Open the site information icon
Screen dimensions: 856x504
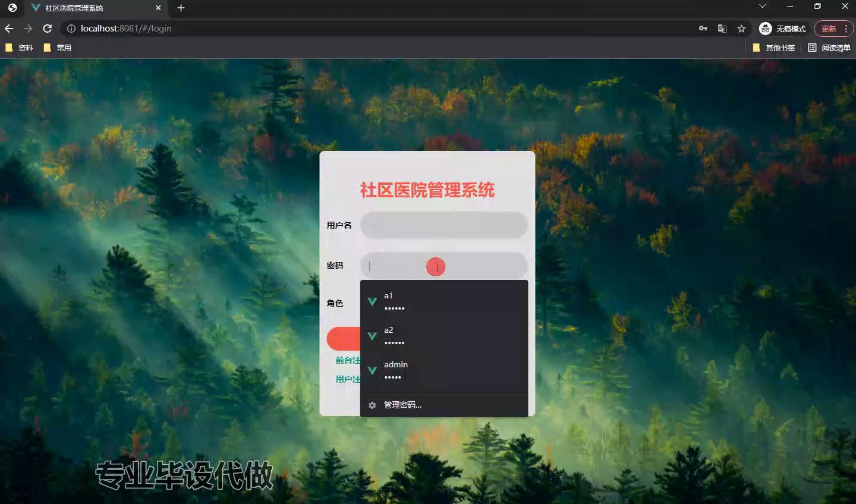click(x=71, y=29)
